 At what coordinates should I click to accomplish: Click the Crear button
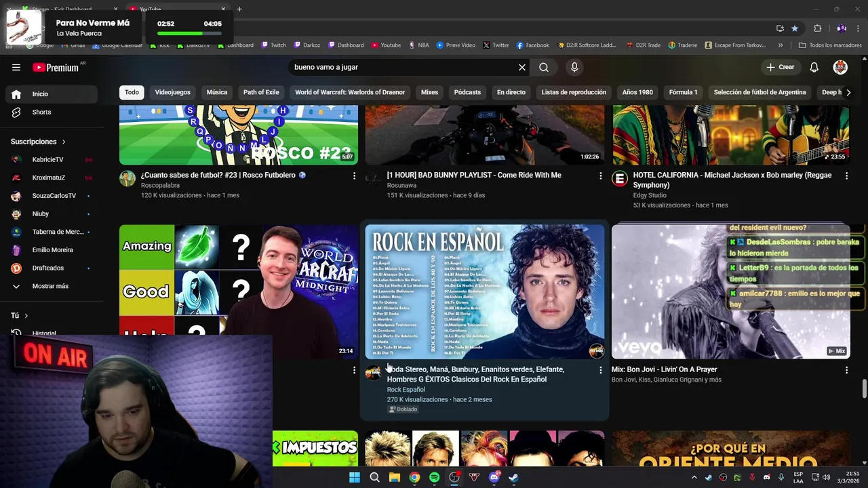pos(780,67)
